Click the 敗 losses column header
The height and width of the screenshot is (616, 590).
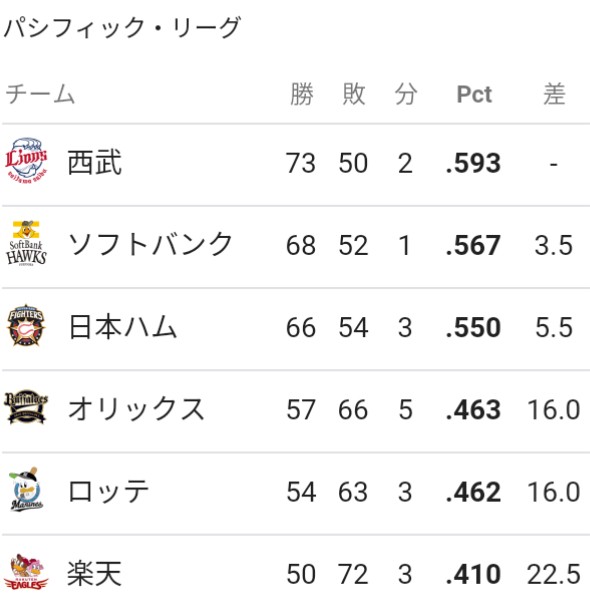(x=354, y=94)
